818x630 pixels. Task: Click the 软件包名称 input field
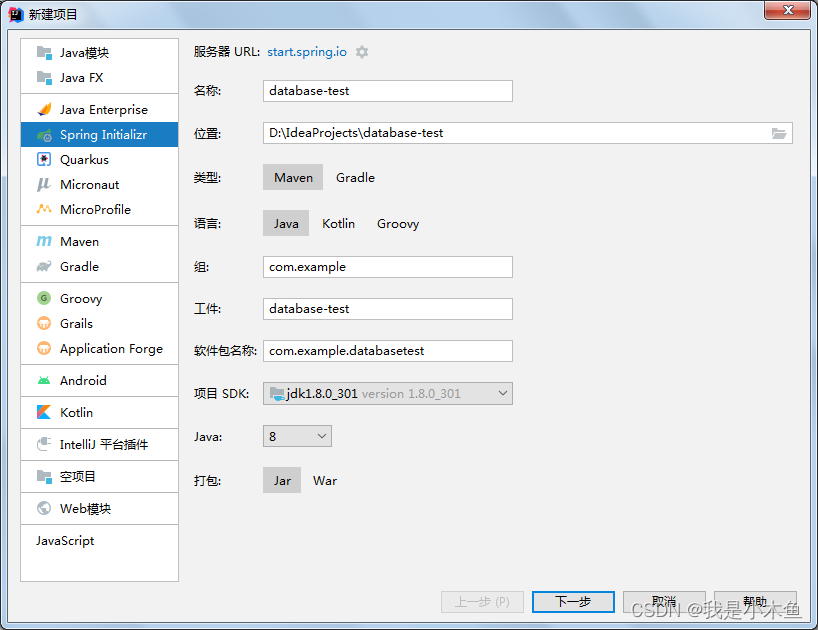[388, 351]
